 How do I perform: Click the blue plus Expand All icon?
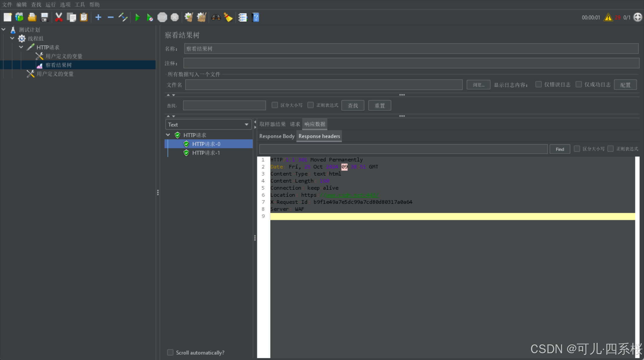point(98,17)
